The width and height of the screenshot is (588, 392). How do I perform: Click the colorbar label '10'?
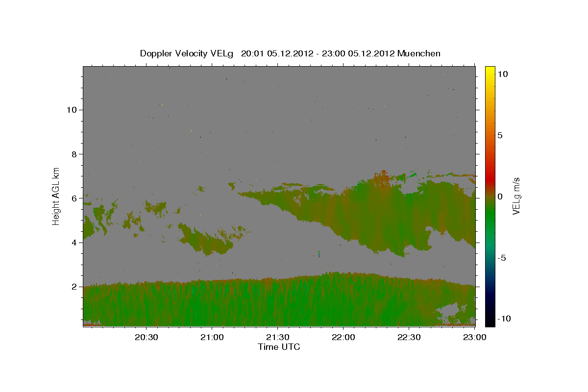pyautogui.click(x=502, y=74)
